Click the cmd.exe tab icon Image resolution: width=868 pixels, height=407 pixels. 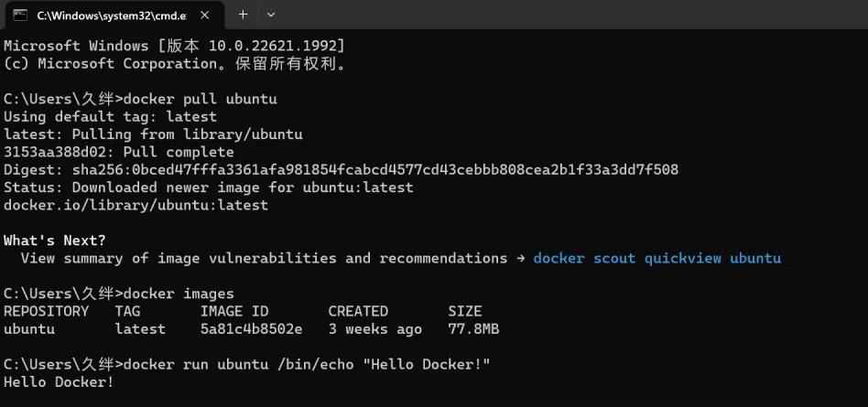(x=20, y=16)
